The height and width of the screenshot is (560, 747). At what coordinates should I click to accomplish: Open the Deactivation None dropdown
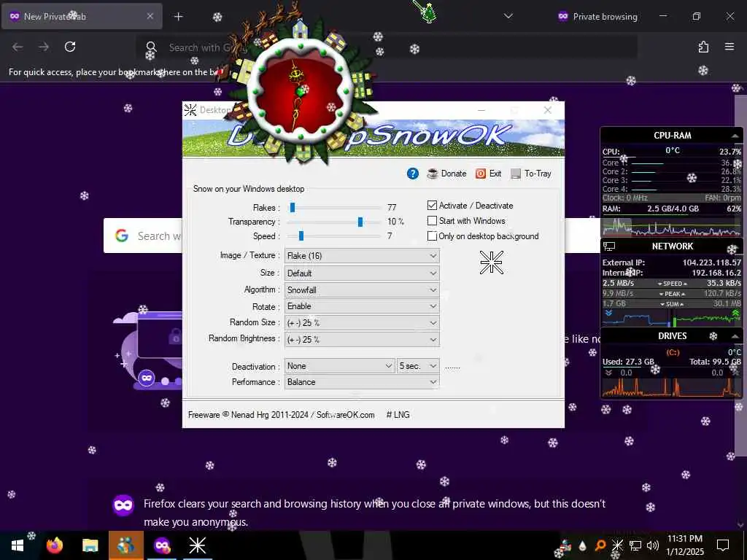coord(340,366)
